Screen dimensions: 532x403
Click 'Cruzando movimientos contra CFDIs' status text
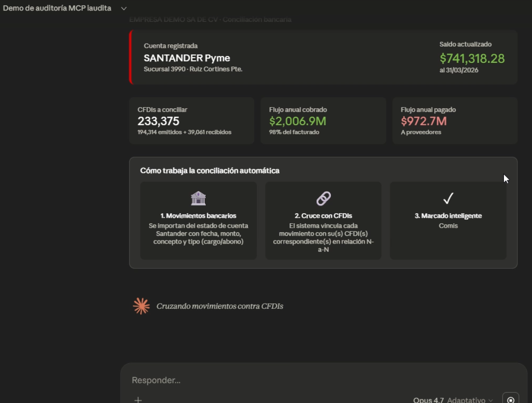coord(219,306)
